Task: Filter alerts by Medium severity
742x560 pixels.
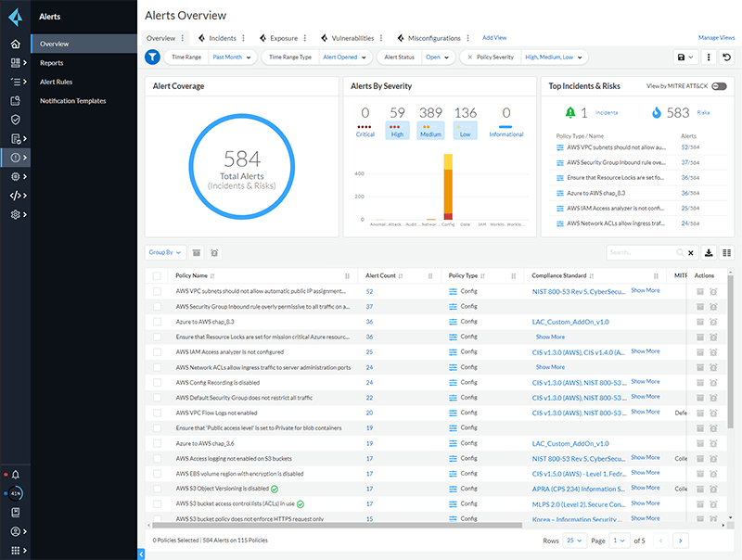Action: click(430, 130)
